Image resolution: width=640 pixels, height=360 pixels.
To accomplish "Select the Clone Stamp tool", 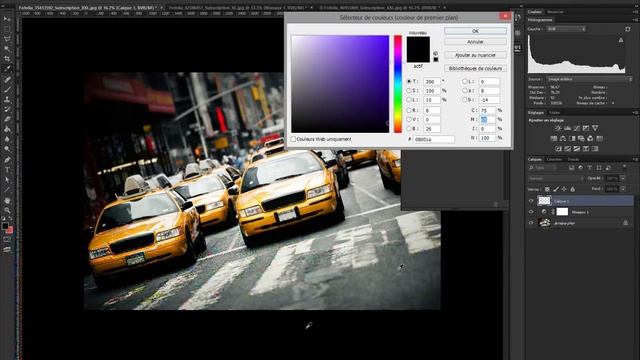I will (7, 99).
